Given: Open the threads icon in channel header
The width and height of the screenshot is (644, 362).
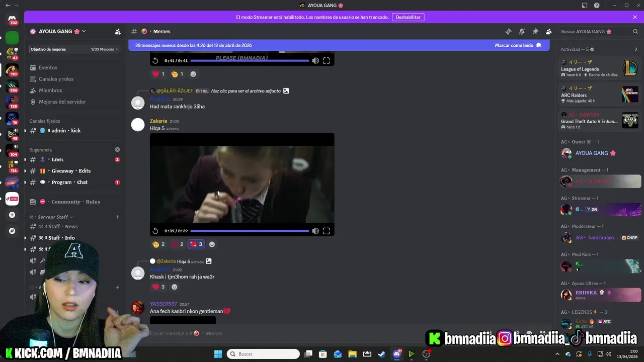Looking at the screenshot, I should [508, 31].
